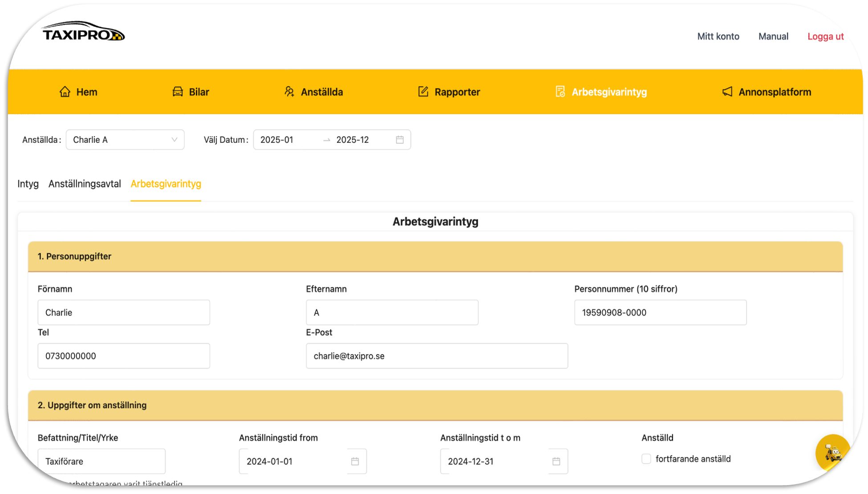Switch to the Intyg tab

tap(28, 184)
